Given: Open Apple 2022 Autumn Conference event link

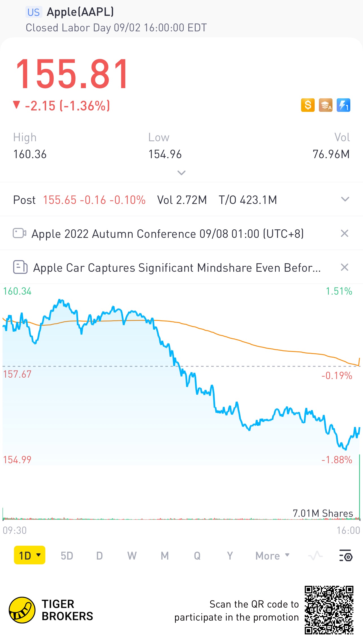Looking at the screenshot, I should [x=168, y=234].
